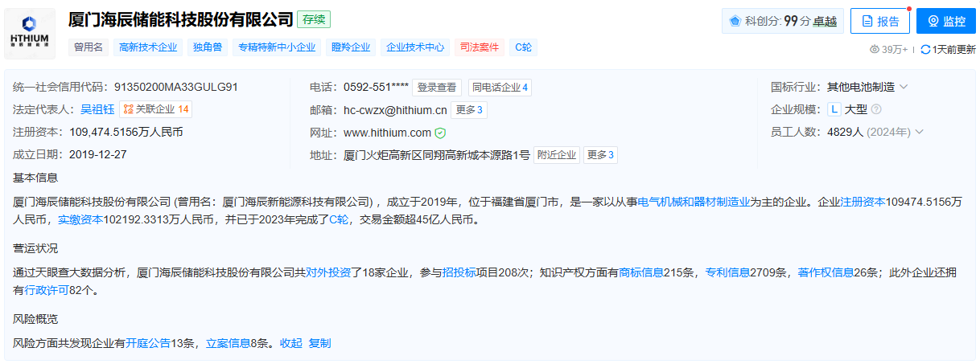Collapse details via 收起 link
The image size is (980, 364).
[x=291, y=343]
